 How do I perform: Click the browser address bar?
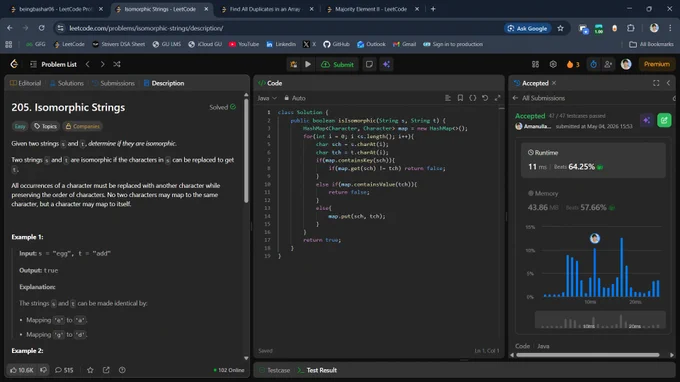point(278,28)
